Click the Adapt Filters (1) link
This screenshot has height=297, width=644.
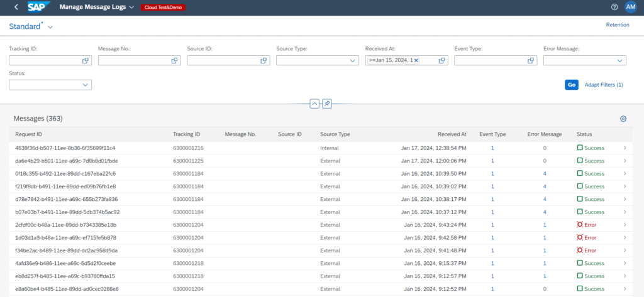coord(603,85)
